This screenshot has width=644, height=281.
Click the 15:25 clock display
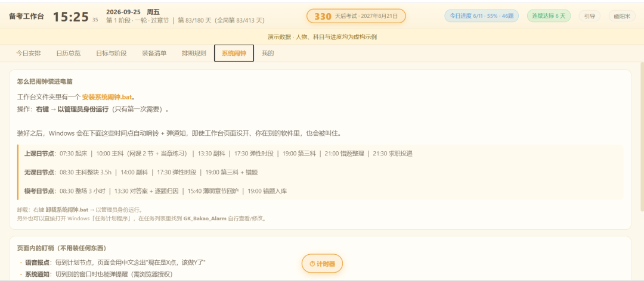70,17
